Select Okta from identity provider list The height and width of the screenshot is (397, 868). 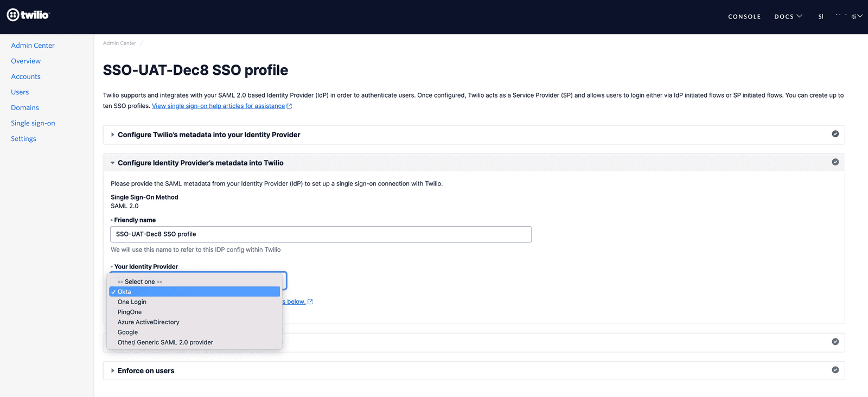tap(124, 292)
